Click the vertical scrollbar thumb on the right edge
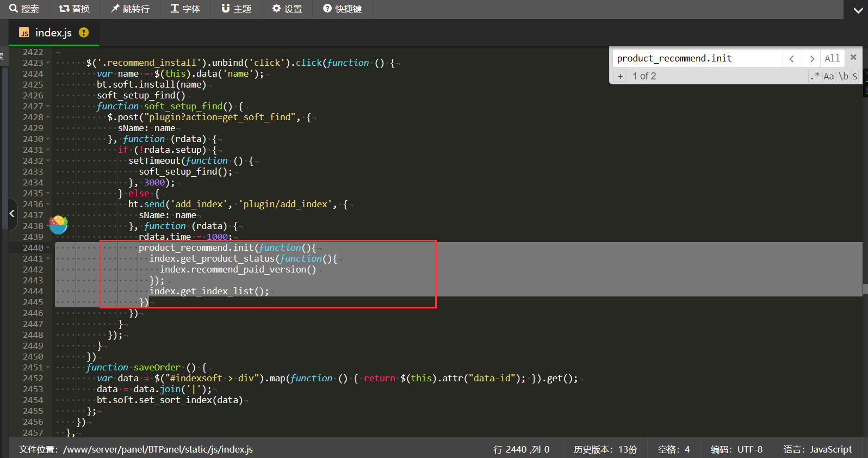The height and width of the screenshot is (458, 868). pyautogui.click(x=865, y=289)
